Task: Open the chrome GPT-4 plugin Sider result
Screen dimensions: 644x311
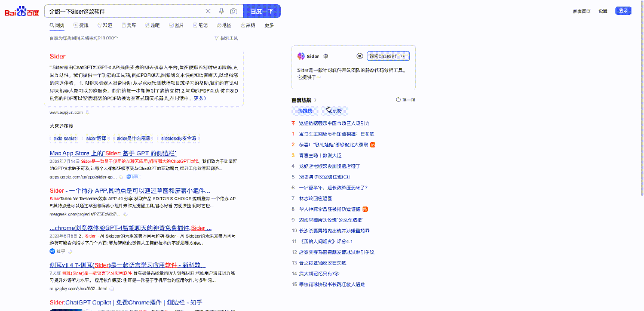Action: [x=131, y=227]
